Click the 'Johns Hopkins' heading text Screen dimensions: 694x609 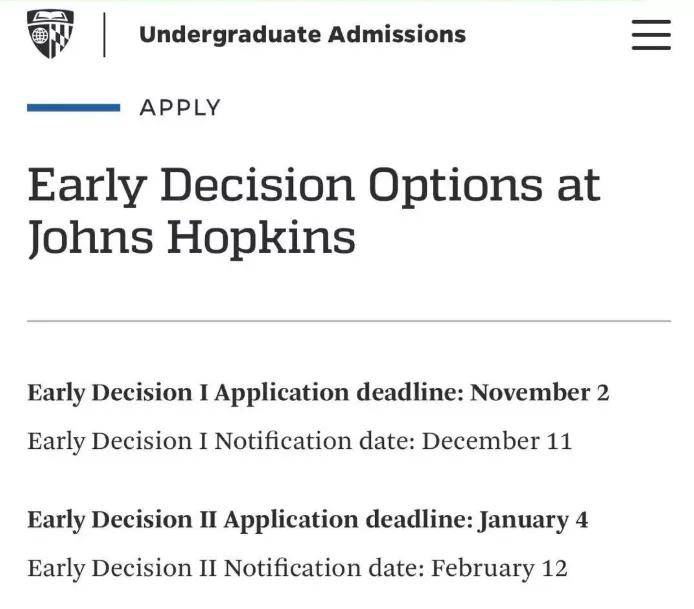(x=192, y=238)
